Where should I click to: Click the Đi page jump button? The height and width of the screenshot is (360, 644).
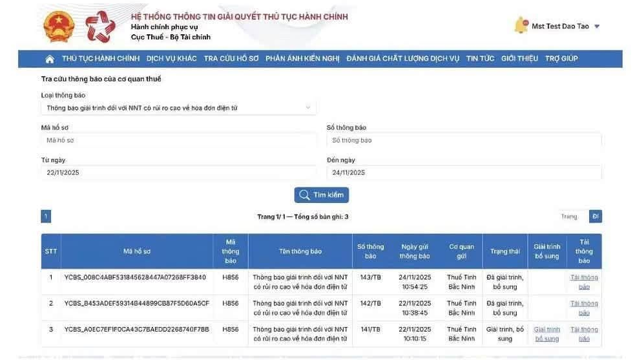595,217
